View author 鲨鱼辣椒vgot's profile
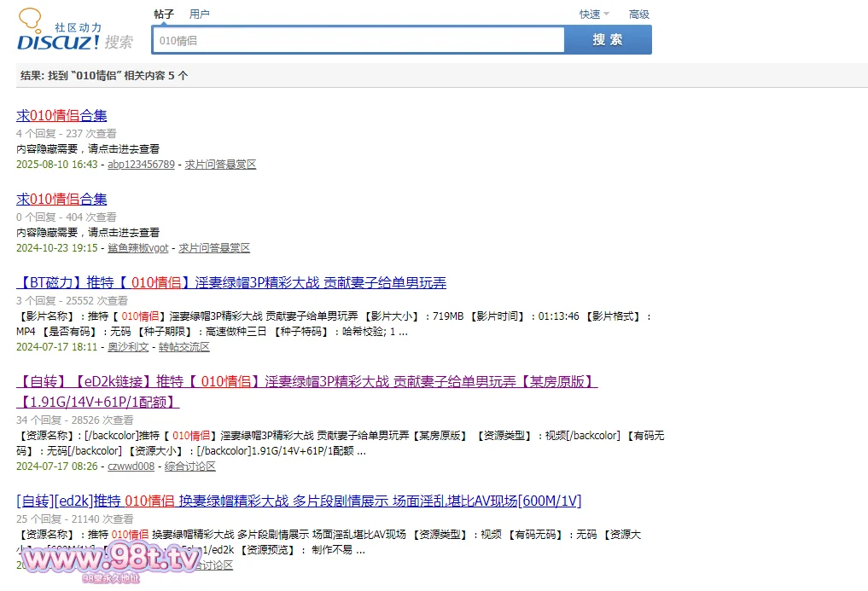Viewport: 868px width, 591px height. tap(137, 248)
